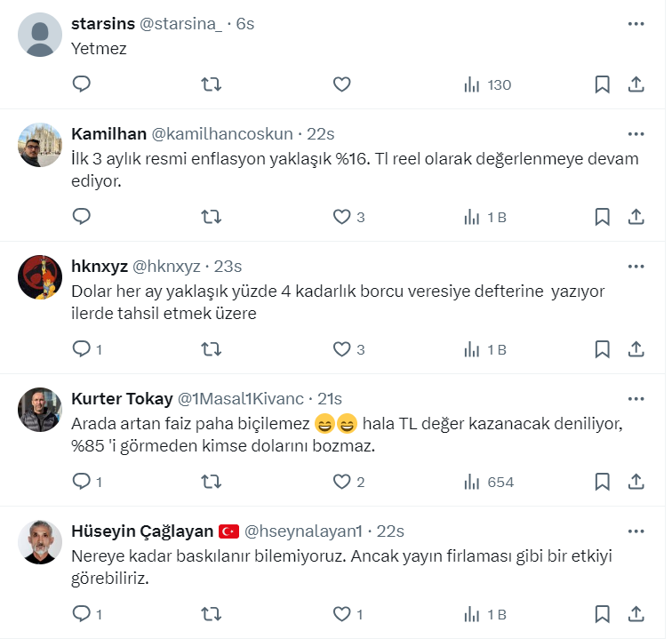Open more options on Kurter Tokay's tweet

point(636,398)
